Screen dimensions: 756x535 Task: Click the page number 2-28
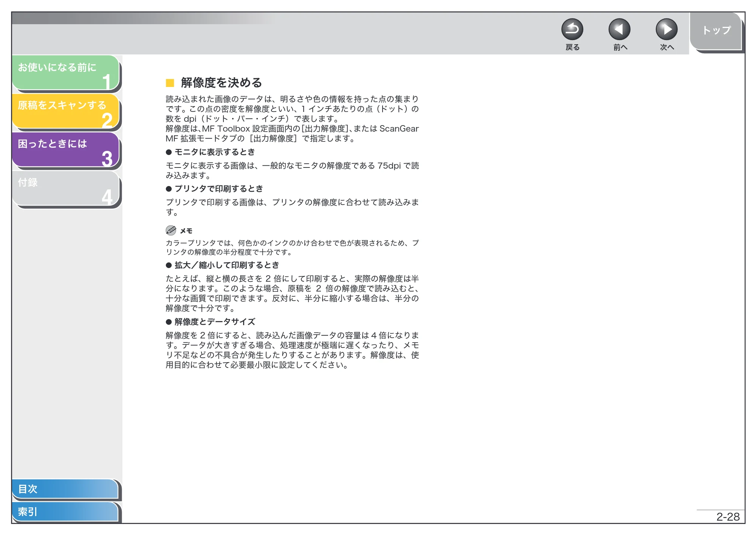point(728,517)
